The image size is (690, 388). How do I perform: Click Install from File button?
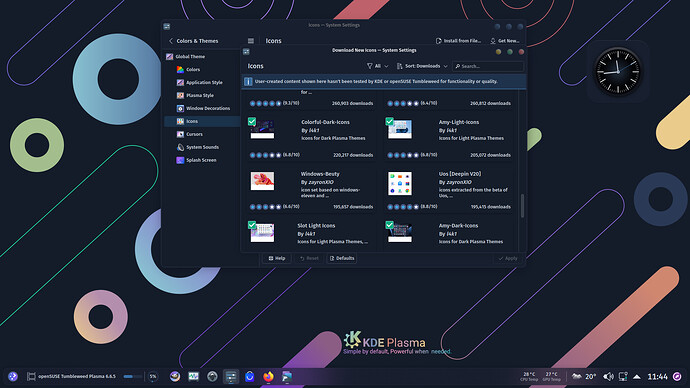point(458,41)
